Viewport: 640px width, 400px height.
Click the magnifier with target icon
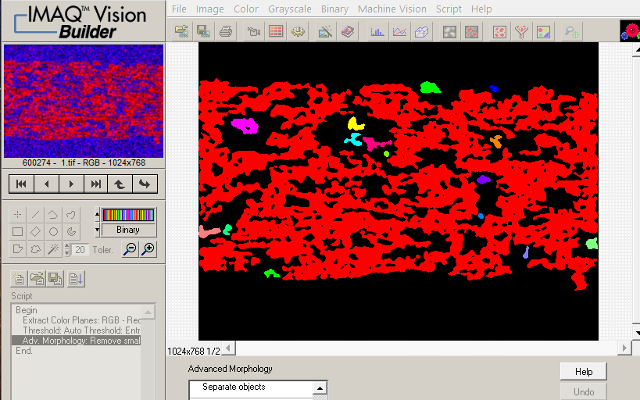click(572, 31)
